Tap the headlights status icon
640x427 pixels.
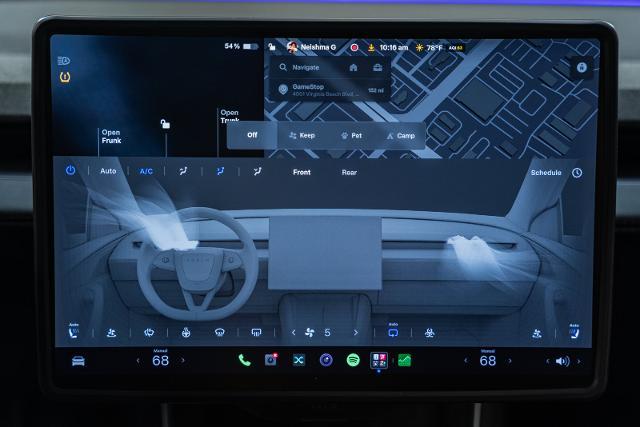click(x=64, y=61)
